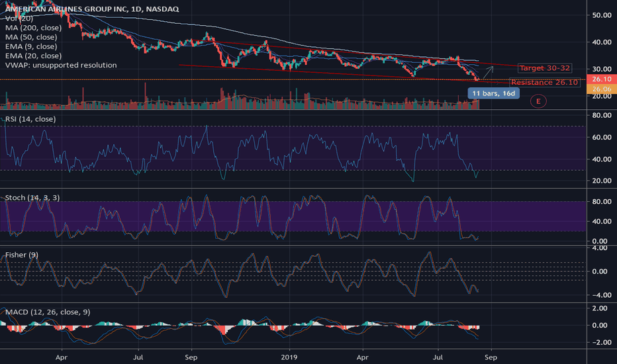The height and width of the screenshot is (364, 617).
Task: Click the 'Jul' label left of 2019
Action: 138,357
